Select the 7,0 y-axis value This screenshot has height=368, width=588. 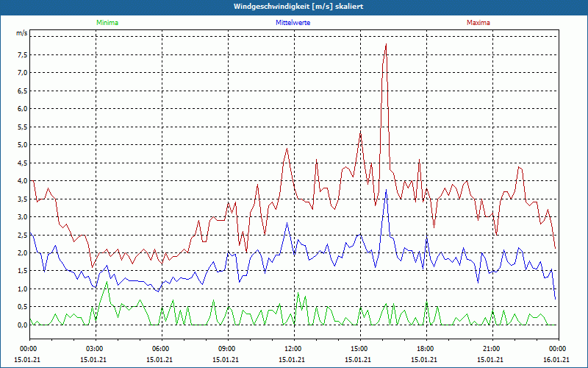pyautogui.click(x=23, y=73)
